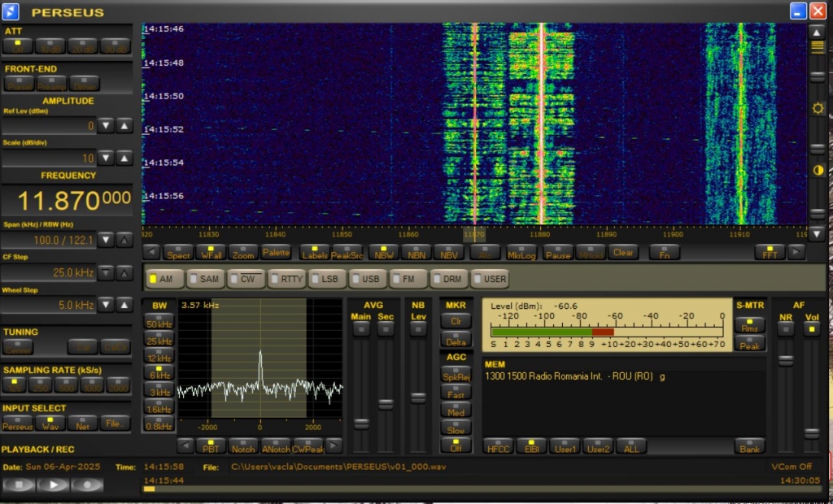
Task: Toggle PBT passband tuning
Action: (x=211, y=445)
